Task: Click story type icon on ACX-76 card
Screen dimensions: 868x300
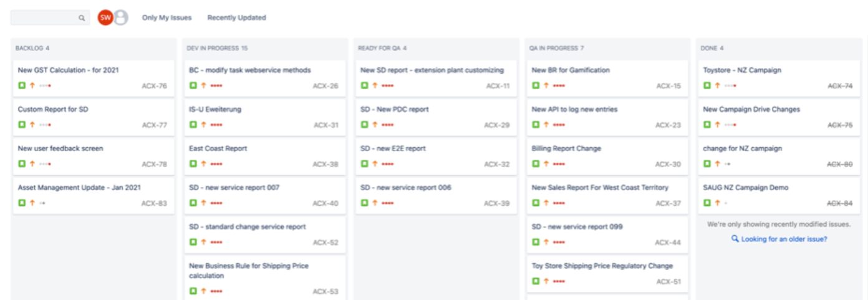Action: [22, 85]
